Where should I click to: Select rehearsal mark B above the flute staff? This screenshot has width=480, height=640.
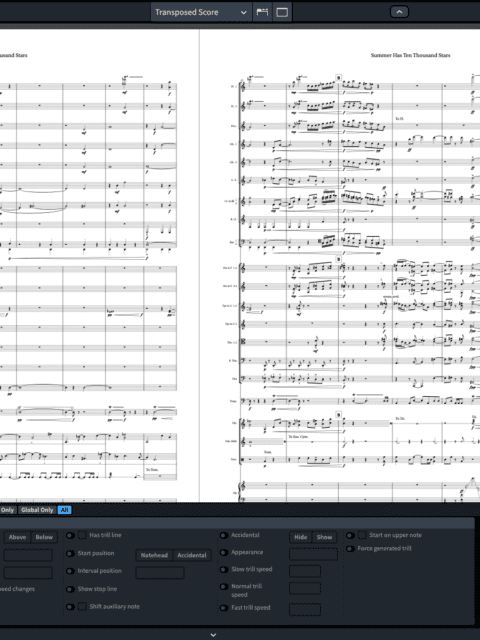[x=338, y=77]
